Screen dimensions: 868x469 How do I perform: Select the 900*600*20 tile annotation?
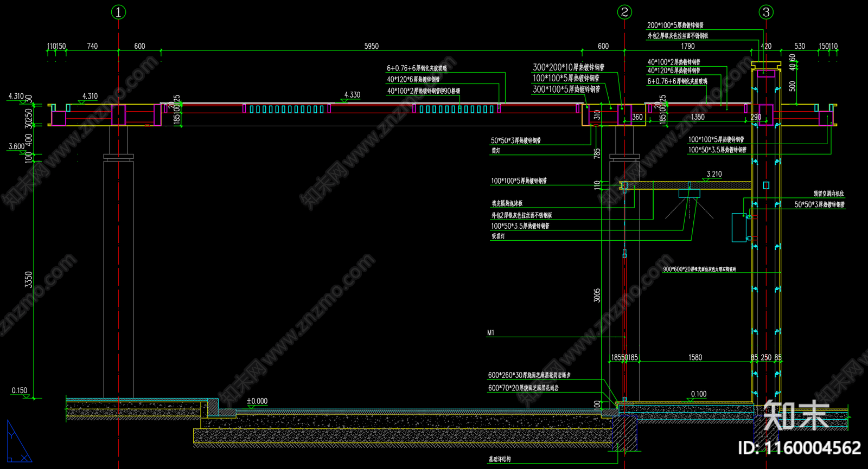click(699, 269)
